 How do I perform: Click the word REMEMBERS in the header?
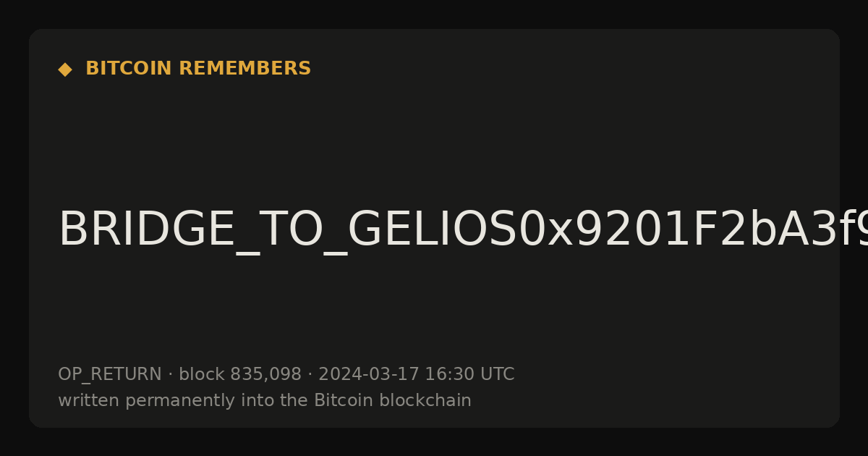click(x=245, y=69)
